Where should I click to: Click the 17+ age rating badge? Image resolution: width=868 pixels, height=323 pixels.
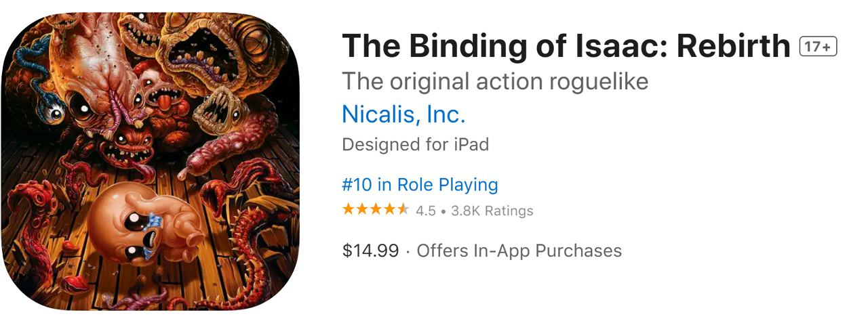point(818,47)
